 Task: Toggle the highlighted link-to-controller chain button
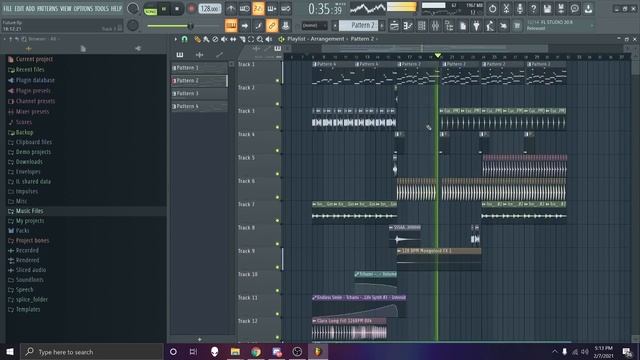click(x=272, y=26)
